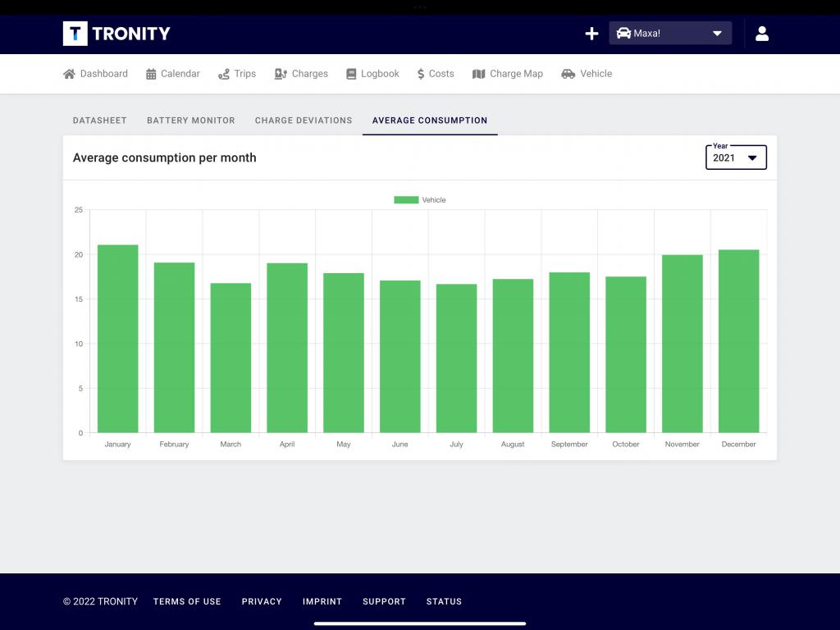This screenshot has height=630, width=840.
Task: Click the 'Average consumption per month' heading
Action: [164, 157]
